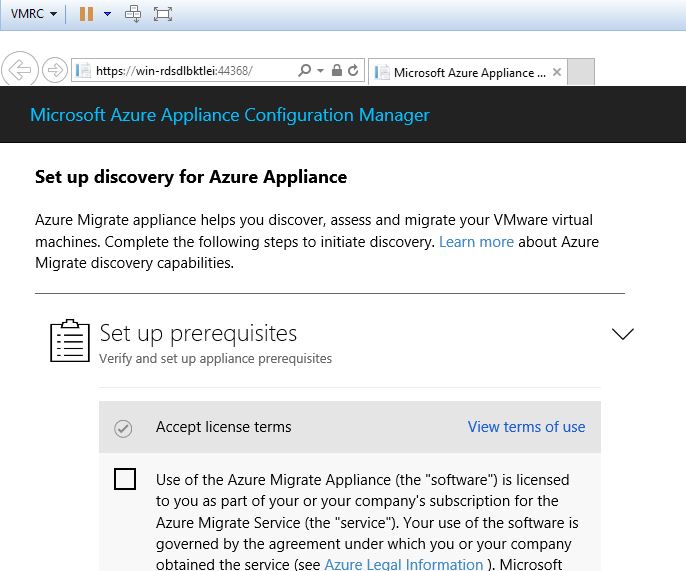
Task: Pause the virtual machine with orange pause icon
Action: 86,14
